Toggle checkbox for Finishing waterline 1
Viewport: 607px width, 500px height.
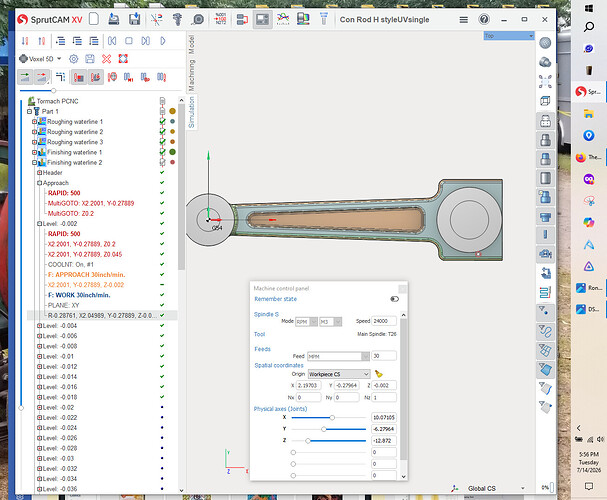coord(162,152)
